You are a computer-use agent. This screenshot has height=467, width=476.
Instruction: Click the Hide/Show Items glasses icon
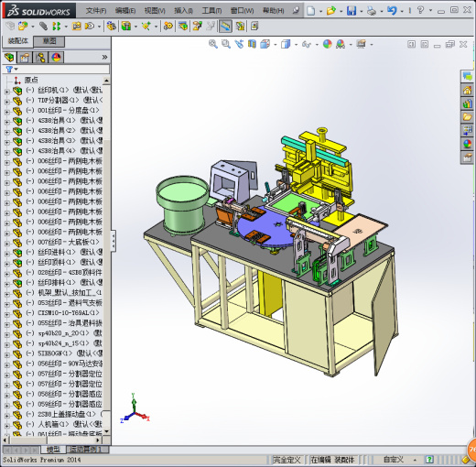(x=307, y=45)
